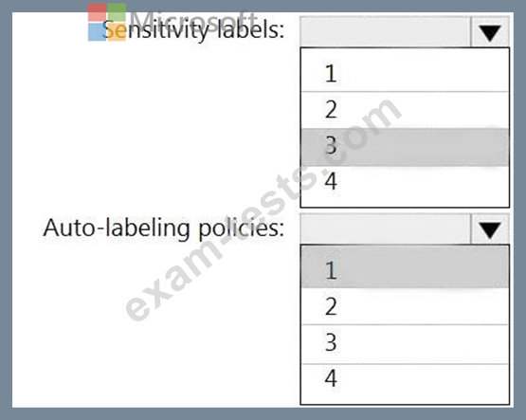This screenshot has height=420, width=526.
Task: Select option 4 under Sensitivity labels
Action: (405, 183)
